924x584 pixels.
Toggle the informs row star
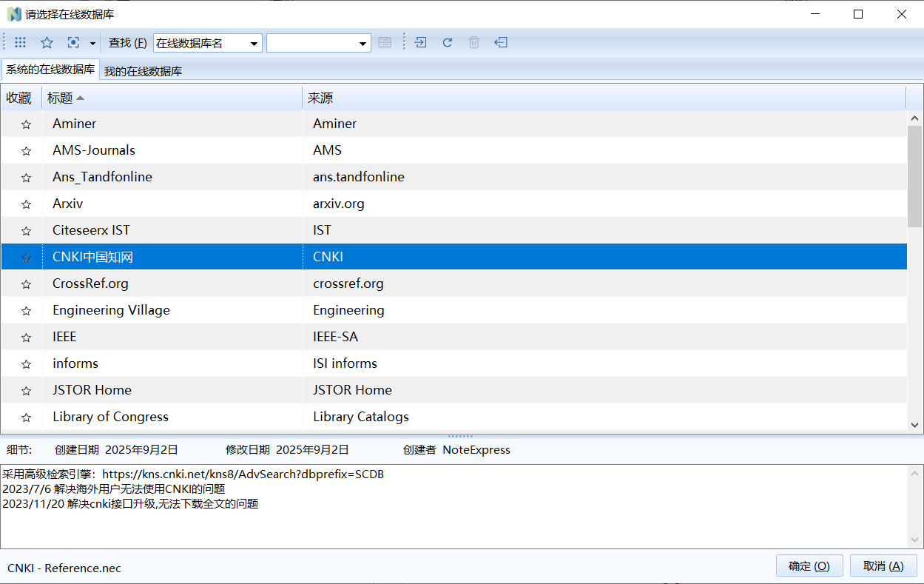27,364
